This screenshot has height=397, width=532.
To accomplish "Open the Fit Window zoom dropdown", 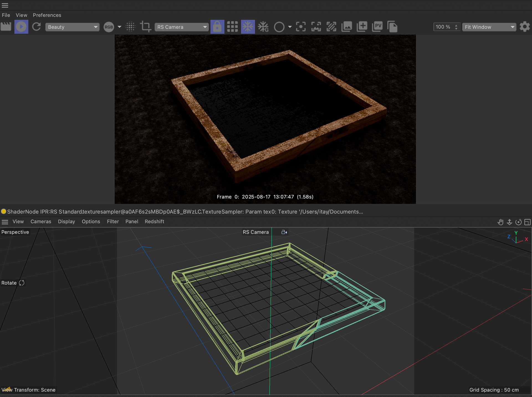I will tap(489, 27).
